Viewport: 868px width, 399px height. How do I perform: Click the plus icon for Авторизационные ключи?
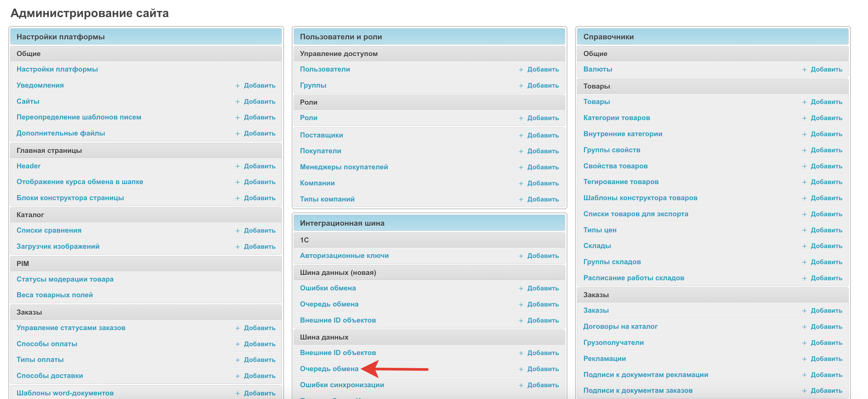click(x=521, y=256)
